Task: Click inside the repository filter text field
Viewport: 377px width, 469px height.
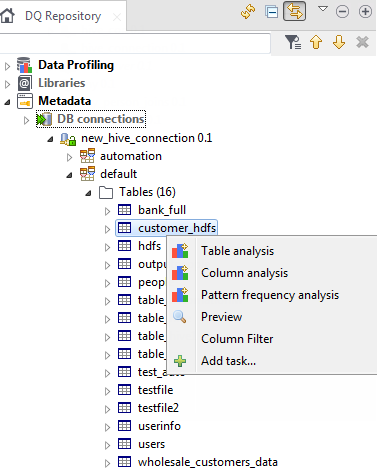Action: [x=134, y=43]
